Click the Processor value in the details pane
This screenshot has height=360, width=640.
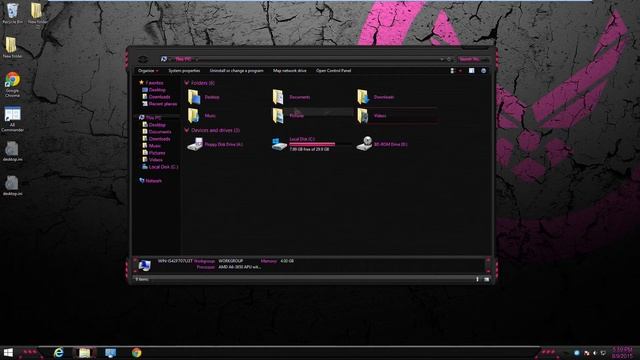click(x=240, y=267)
